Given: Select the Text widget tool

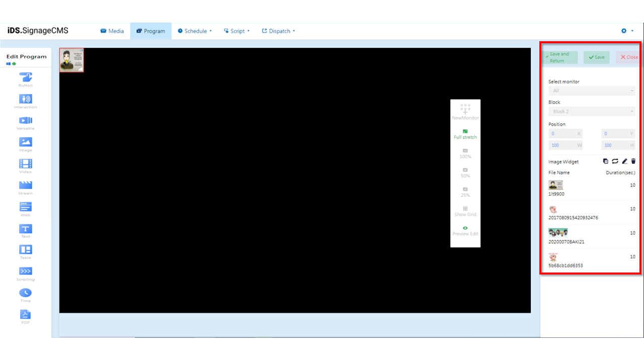Looking at the screenshot, I should tap(26, 229).
